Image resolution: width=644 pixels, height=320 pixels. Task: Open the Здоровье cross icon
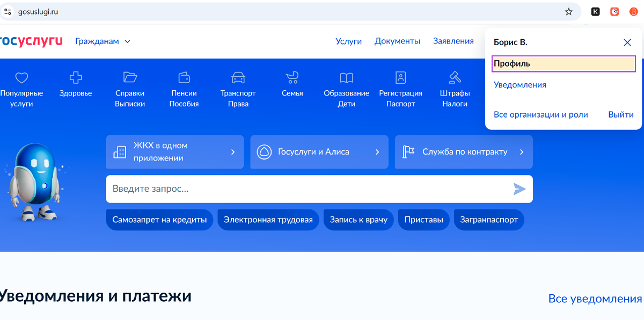tap(76, 77)
